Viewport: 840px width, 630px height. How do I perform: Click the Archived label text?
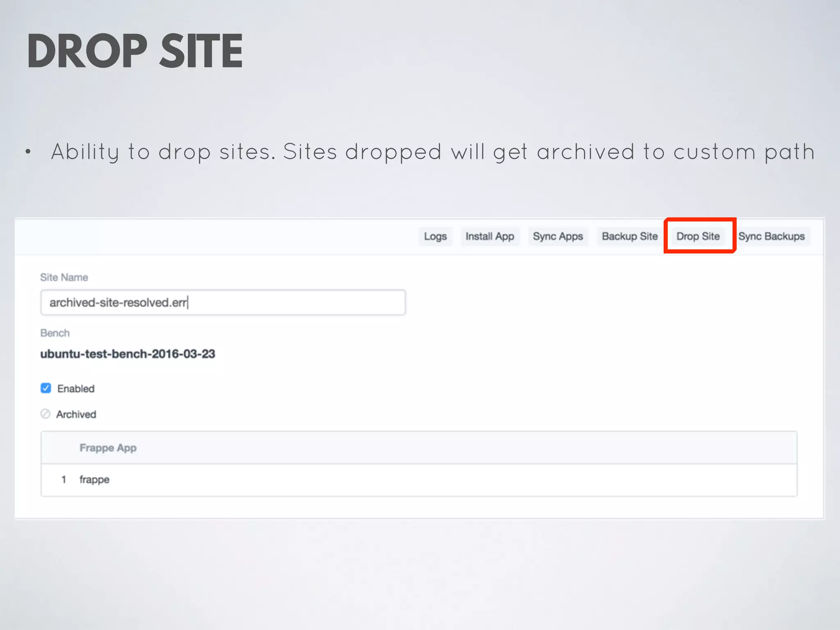76,414
